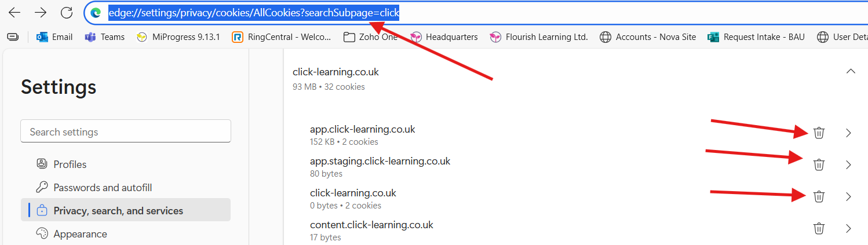Open Passwords and autofill settings
Screen dimensions: 868x245
(x=103, y=188)
